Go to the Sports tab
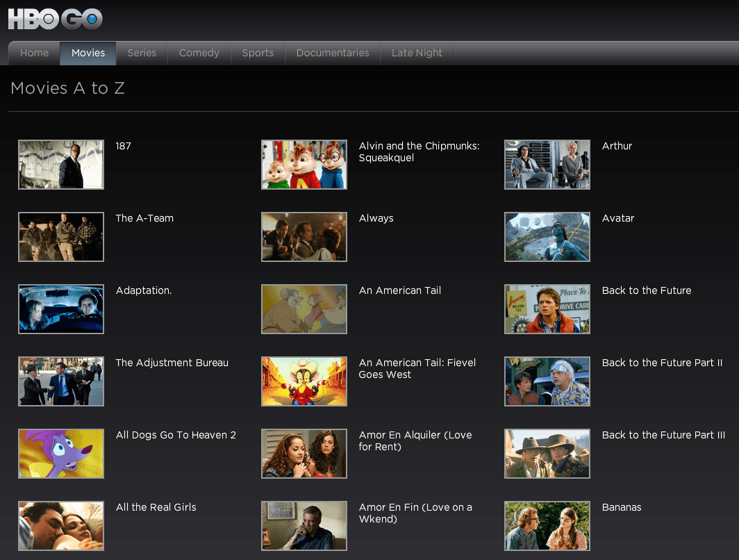Screen dimensions: 739x560 coord(258,53)
